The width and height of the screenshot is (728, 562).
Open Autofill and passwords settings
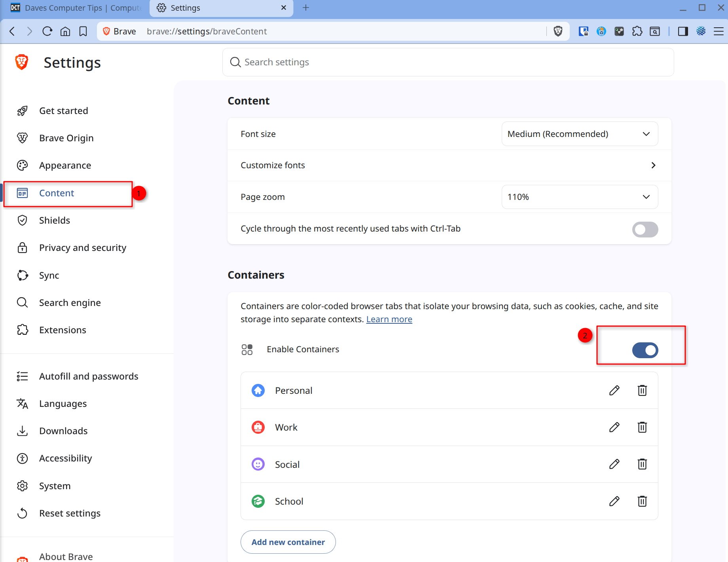89,376
